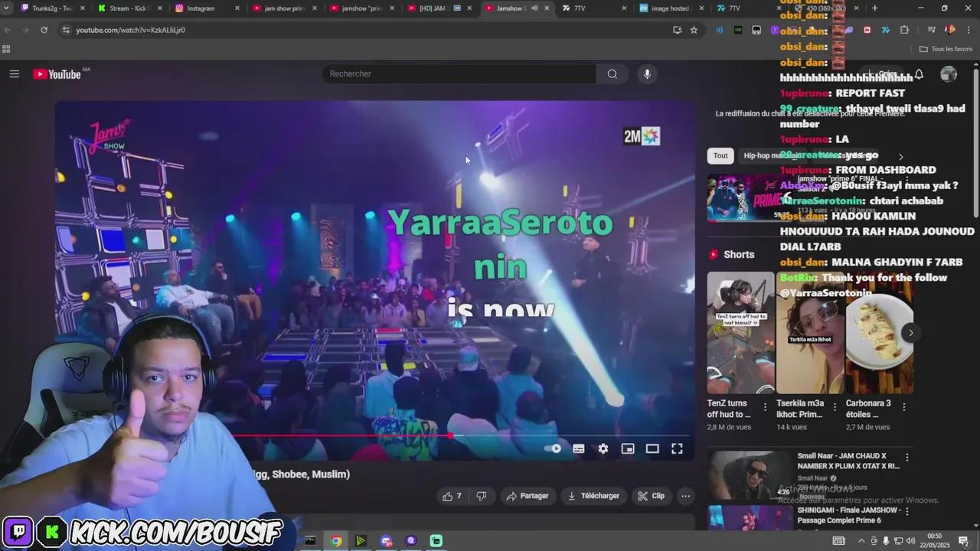Toggle theater mode in player

tap(652, 449)
